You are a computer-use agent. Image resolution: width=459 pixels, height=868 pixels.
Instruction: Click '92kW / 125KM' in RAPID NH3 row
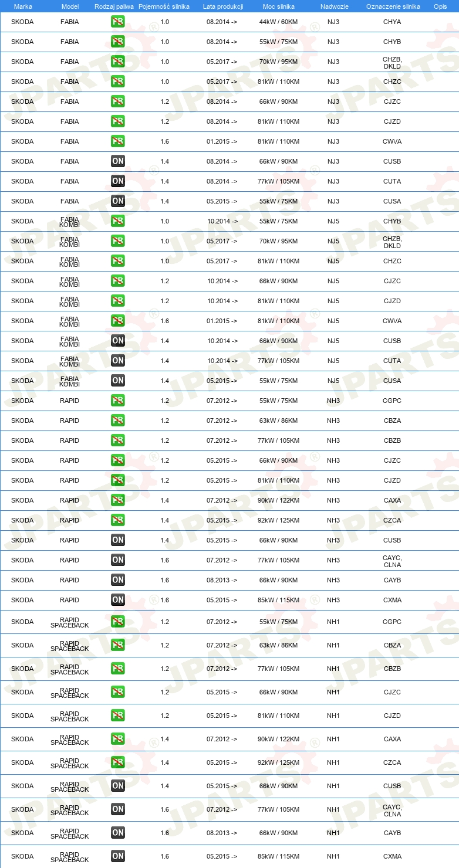(279, 520)
